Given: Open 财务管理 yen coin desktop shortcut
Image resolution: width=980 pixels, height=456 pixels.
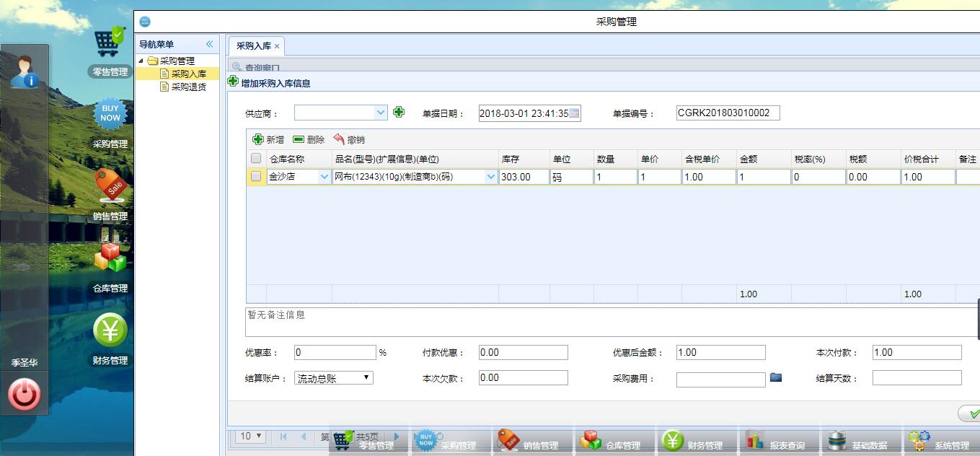Looking at the screenshot, I should pos(110,339).
